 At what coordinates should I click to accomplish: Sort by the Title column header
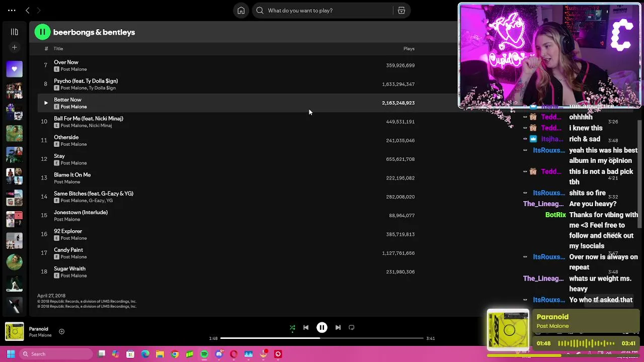(58, 49)
